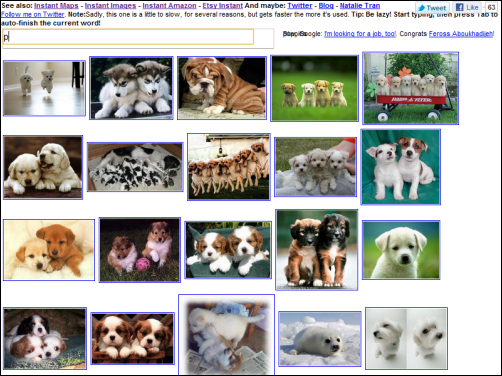Open thumbnail of white seal pup on snow
Screen dimensions: 502x376
(x=320, y=339)
